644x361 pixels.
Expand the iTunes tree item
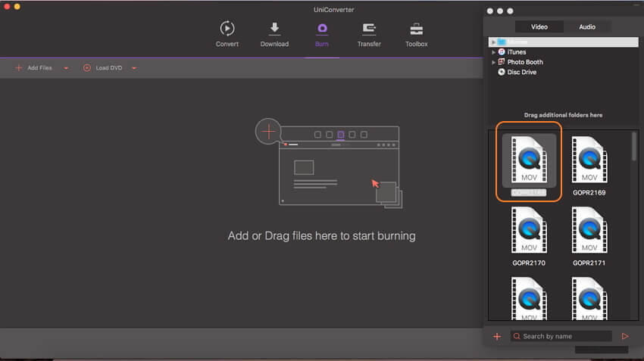tap(493, 52)
